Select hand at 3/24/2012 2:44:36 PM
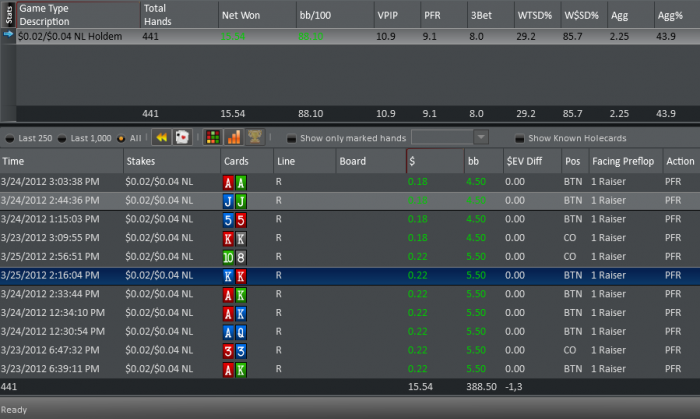This screenshot has width=700, height=419. pos(350,201)
